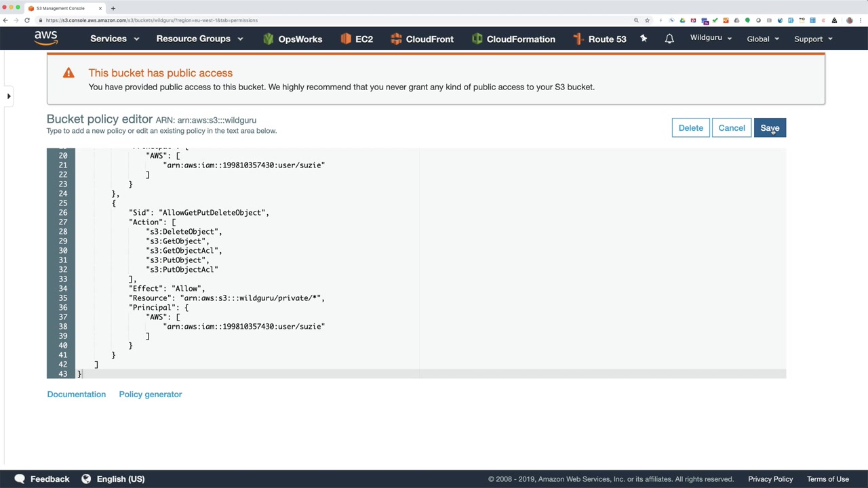Open the Privacy Policy link
The height and width of the screenshot is (488, 868).
point(770,479)
